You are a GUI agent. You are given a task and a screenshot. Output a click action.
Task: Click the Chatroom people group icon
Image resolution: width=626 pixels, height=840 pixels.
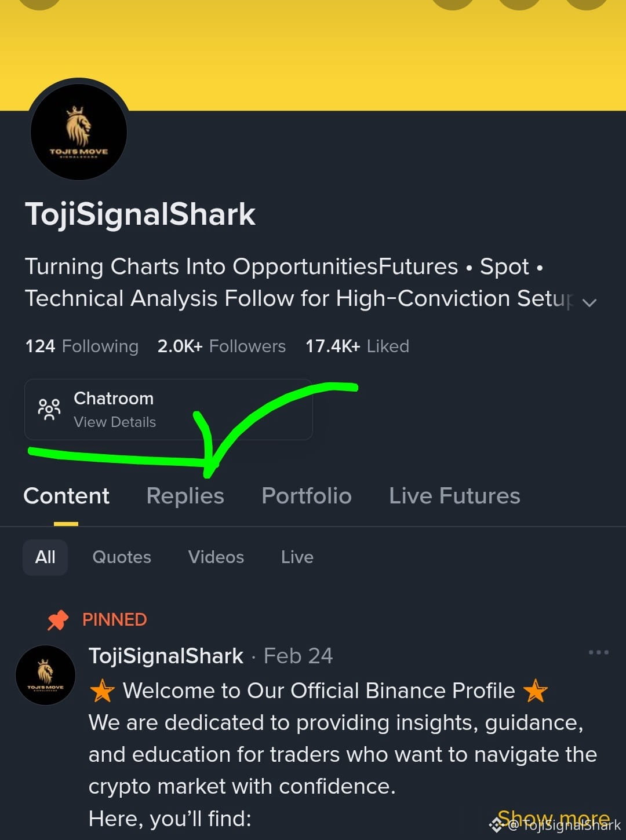coord(49,409)
